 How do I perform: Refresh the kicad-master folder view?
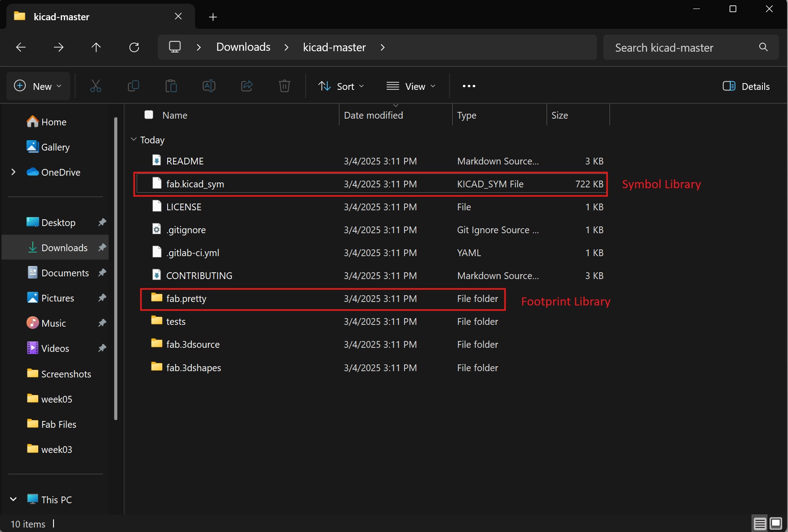click(134, 47)
